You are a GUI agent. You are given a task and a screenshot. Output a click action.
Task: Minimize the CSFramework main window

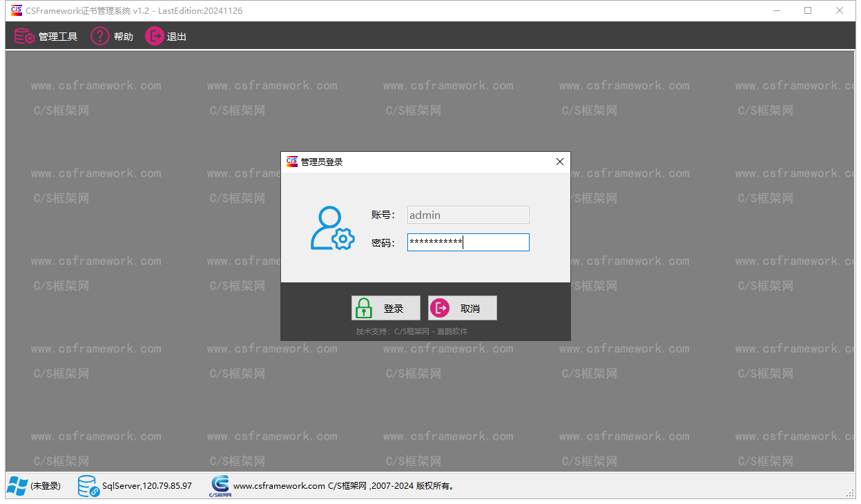776,10
